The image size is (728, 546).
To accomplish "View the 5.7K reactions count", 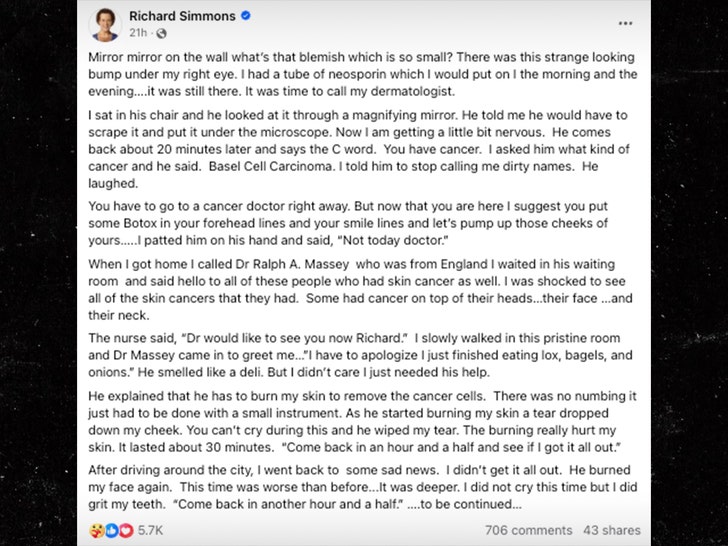I will click(x=152, y=530).
